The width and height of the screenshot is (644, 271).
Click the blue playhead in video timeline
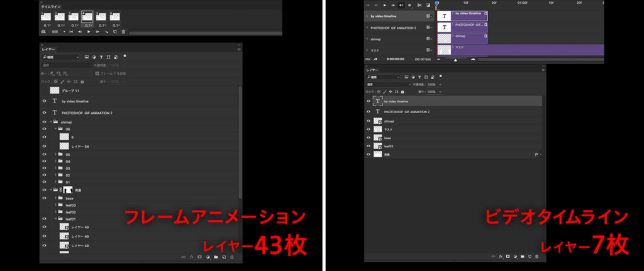point(437,3)
